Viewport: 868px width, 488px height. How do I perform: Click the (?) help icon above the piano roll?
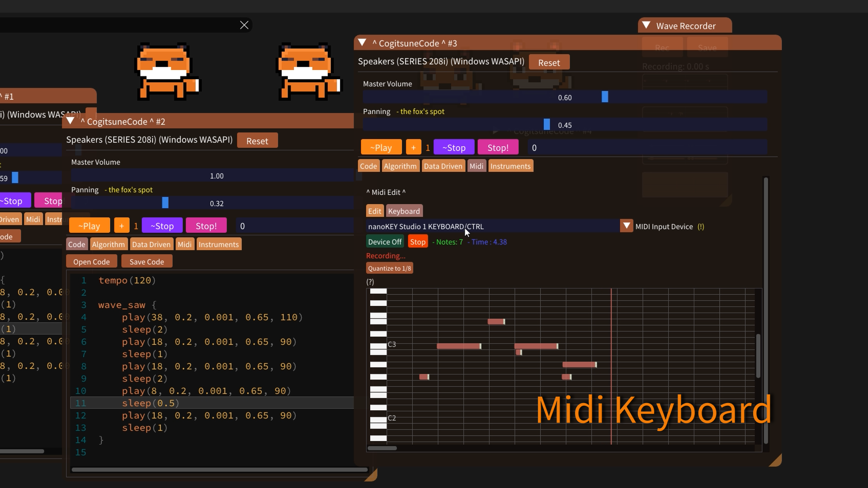click(x=370, y=282)
